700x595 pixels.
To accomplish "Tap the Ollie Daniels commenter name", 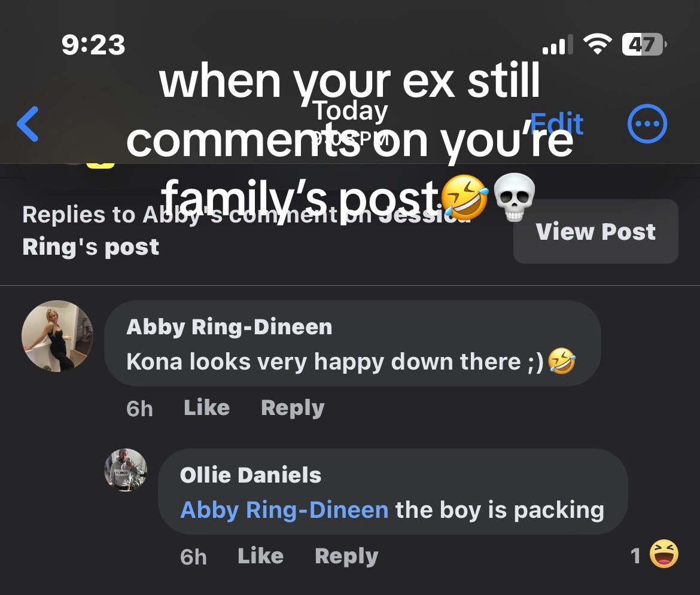I will pyautogui.click(x=250, y=475).
